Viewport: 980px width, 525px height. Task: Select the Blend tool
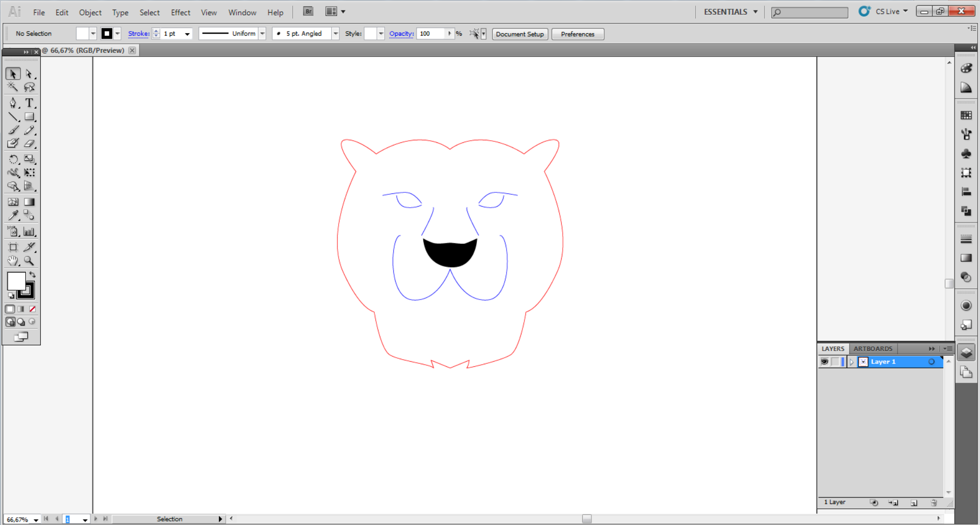[29, 215]
